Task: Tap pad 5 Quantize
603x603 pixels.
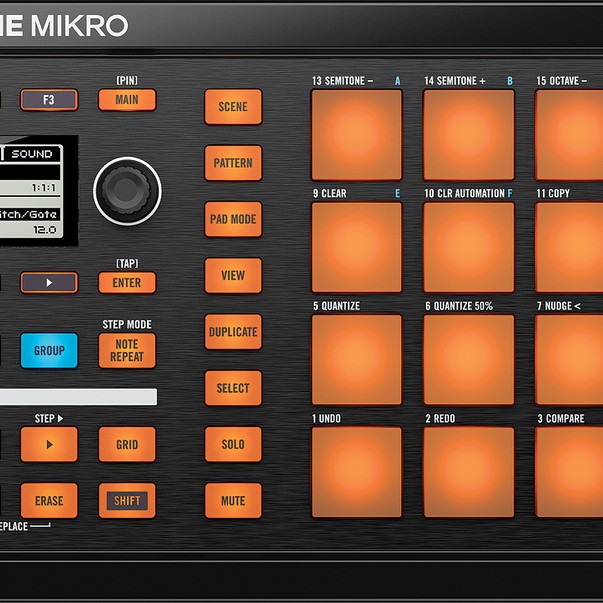Action: pos(356,360)
